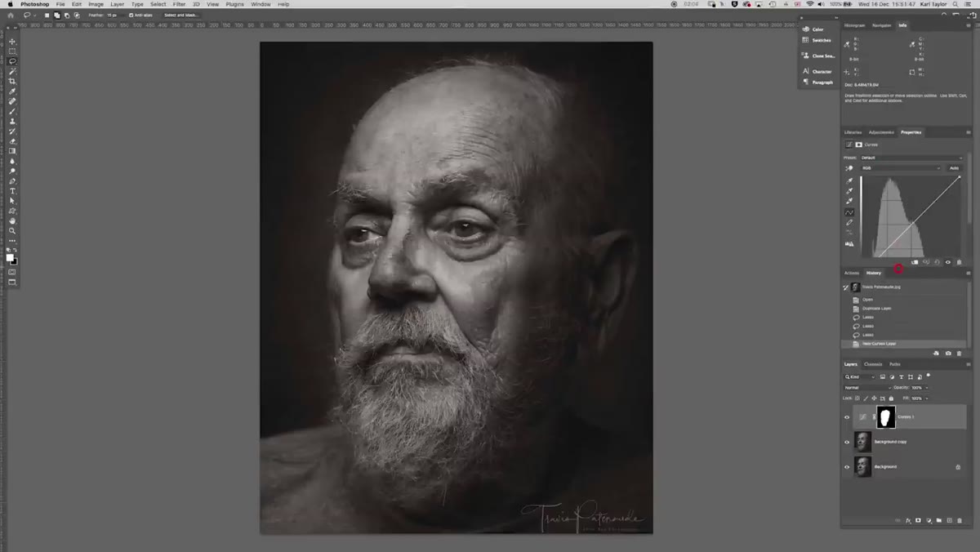
Task: Open the Opacity dropdown arrow
Action: coord(926,387)
